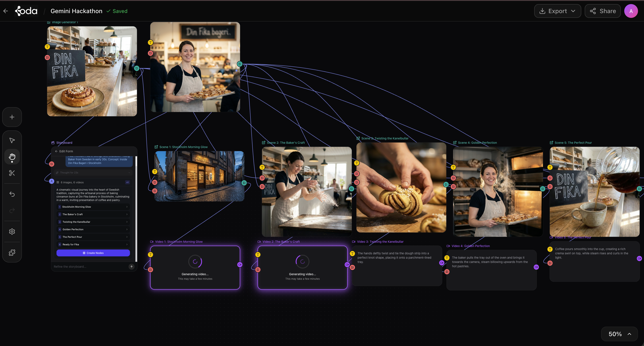The height and width of the screenshot is (346, 644).
Task: Click the storyboard send arrow button
Action: pos(131,267)
